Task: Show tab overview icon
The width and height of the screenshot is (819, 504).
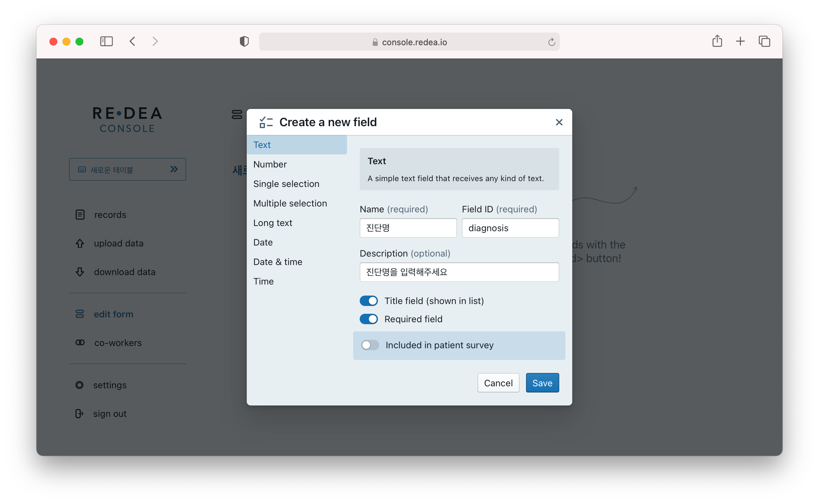Action: pyautogui.click(x=764, y=41)
